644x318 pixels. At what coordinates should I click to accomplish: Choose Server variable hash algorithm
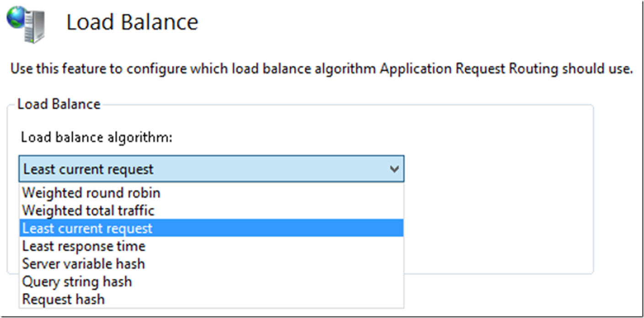83,264
